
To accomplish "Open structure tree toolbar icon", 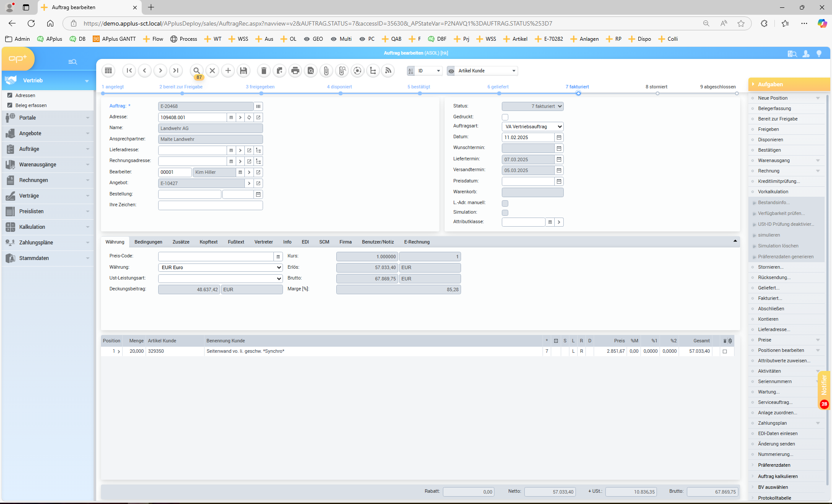I will [x=373, y=71].
